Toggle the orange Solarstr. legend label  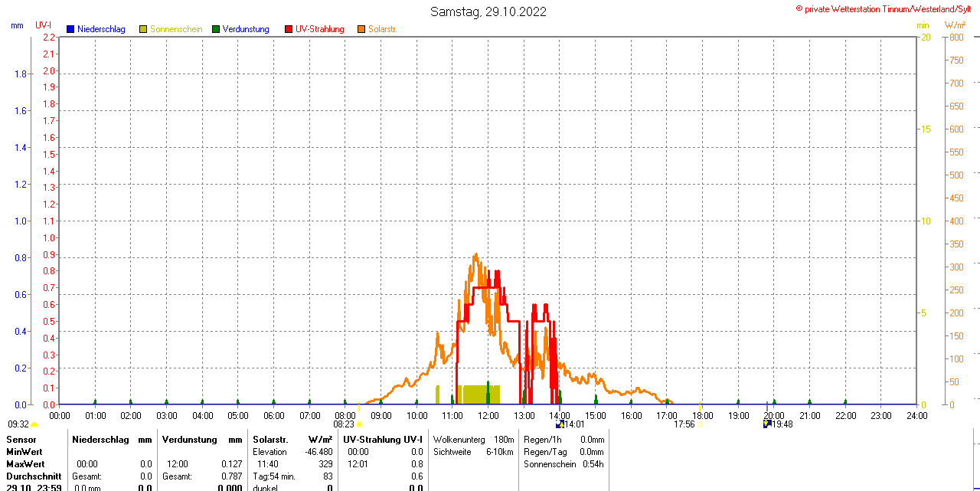[383, 29]
